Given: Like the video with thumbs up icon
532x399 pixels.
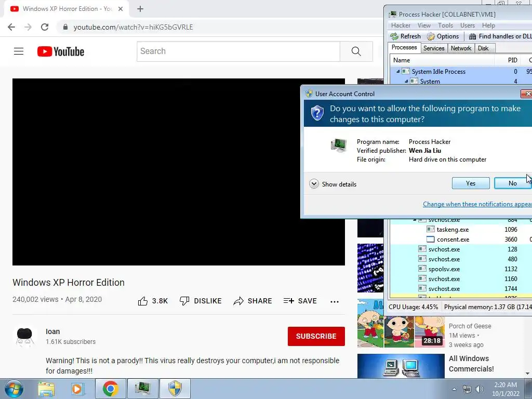Looking at the screenshot, I should [143, 301].
